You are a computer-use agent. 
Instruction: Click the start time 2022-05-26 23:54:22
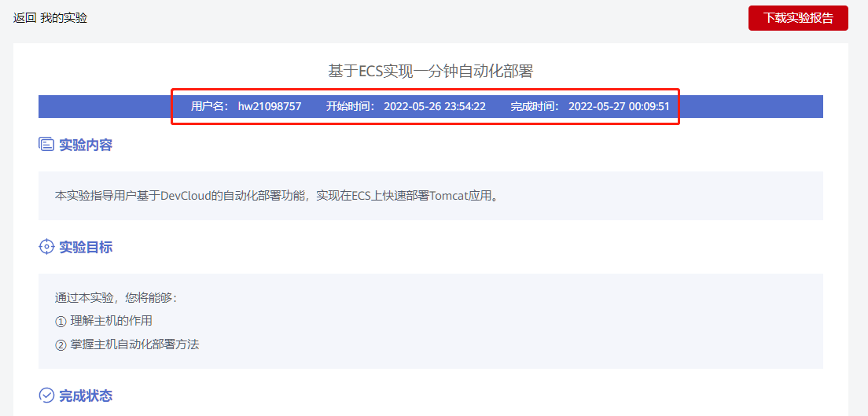(435, 106)
